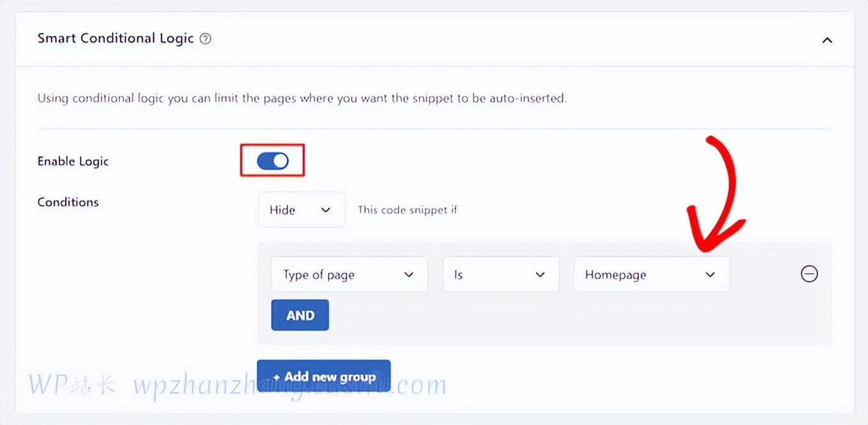Click the Conditions label
Viewport: 868px width, 425px height.
click(68, 202)
